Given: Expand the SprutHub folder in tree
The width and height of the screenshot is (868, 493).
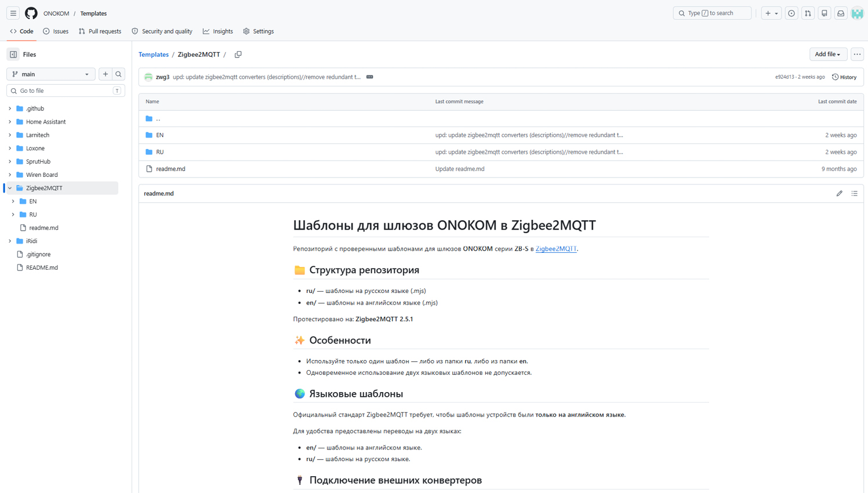Looking at the screenshot, I should pyautogui.click(x=10, y=162).
